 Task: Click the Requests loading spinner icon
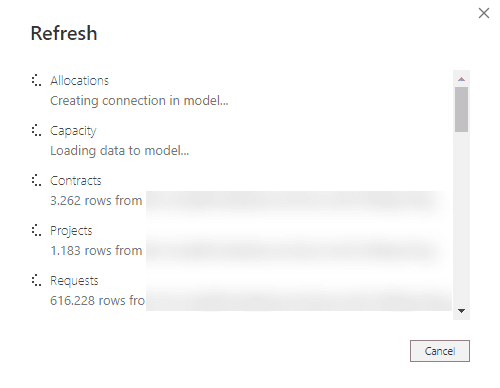(36, 280)
